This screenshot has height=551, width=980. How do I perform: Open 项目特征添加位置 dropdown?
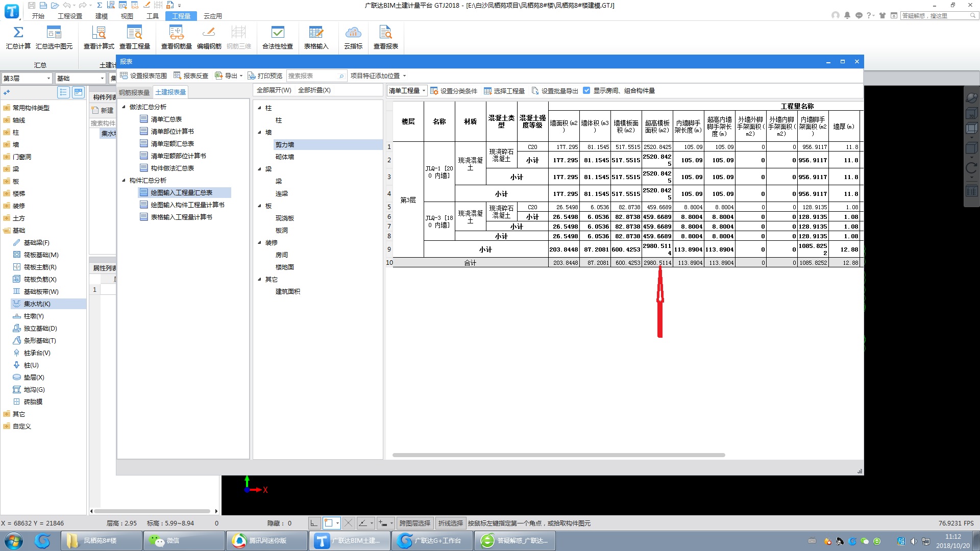(x=378, y=76)
